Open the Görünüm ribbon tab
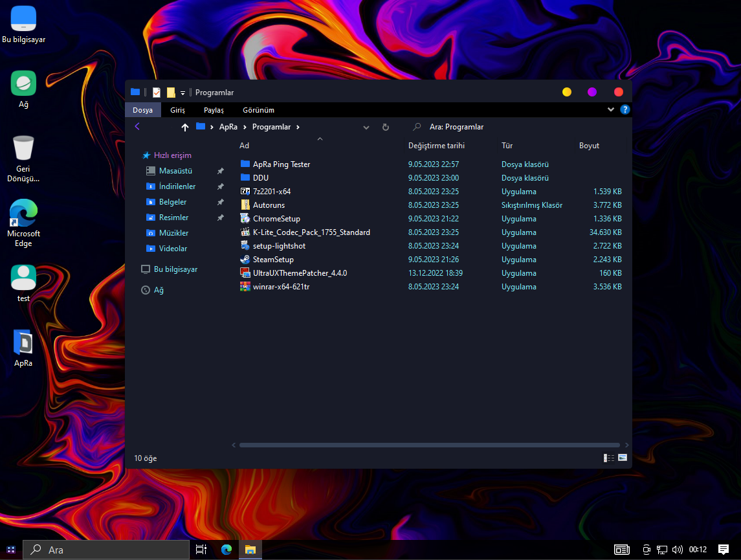 [258, 109]
